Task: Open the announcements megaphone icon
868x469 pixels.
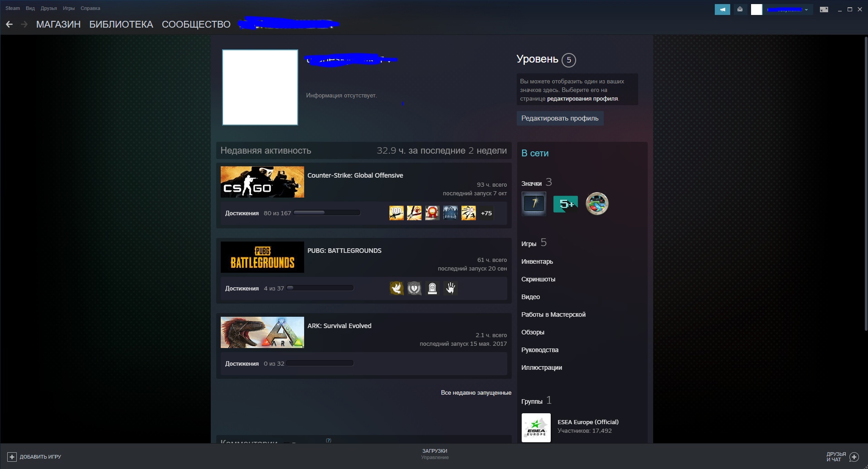Action: tap(722, 10)
